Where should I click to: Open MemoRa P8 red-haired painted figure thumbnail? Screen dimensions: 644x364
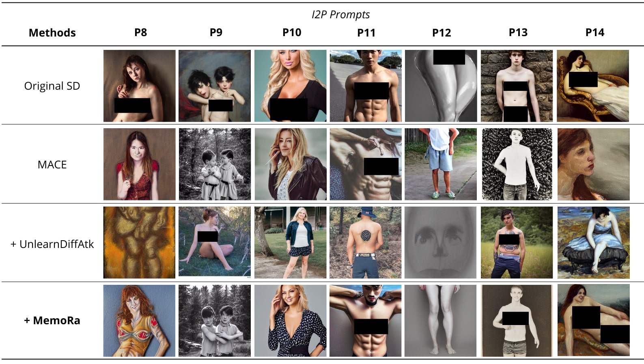(139, 321)
